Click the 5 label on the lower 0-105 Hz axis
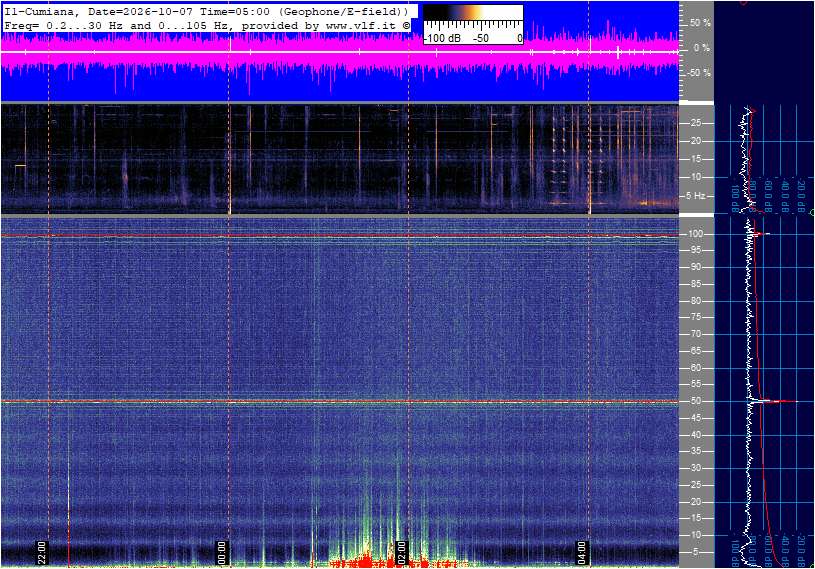 698,552
